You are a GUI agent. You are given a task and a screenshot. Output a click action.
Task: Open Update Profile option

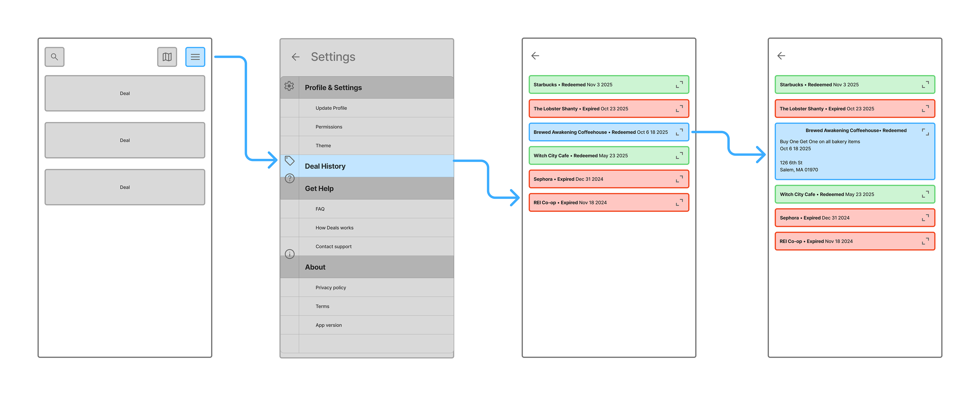[331, 108]
